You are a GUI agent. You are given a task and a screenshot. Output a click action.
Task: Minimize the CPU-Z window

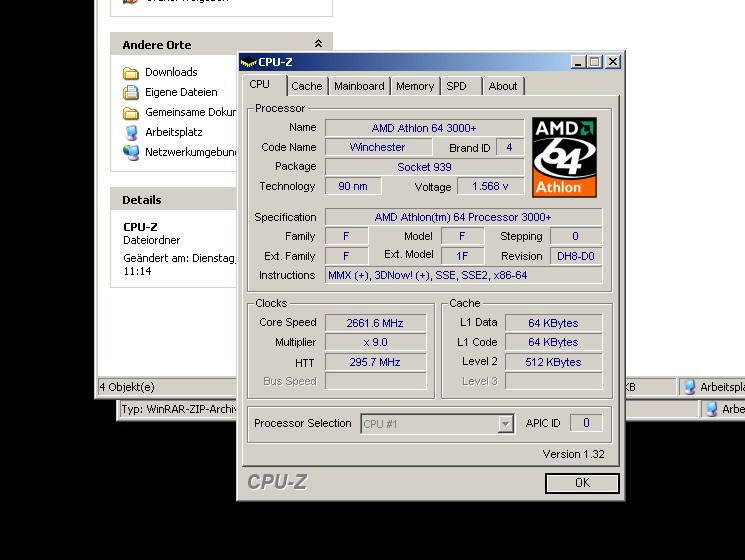point(578,62)
